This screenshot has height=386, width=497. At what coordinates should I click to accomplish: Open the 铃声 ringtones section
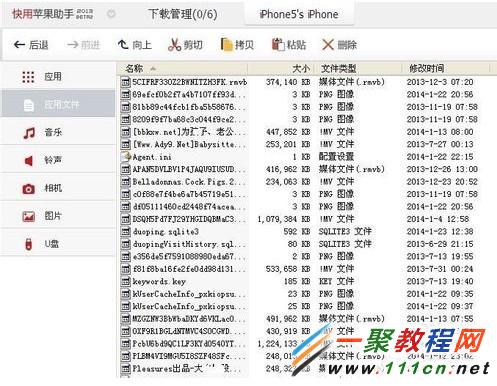coord(58,160)
